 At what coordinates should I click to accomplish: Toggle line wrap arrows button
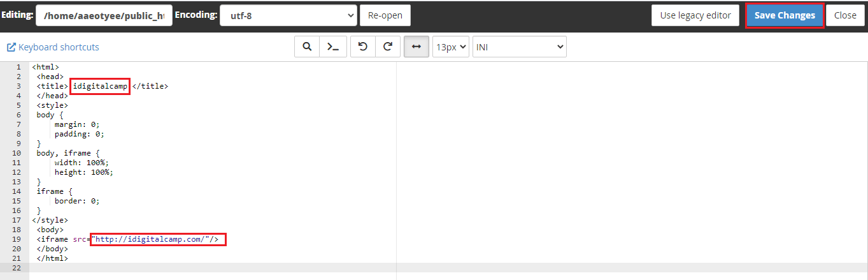pyautogui.click(x=416, y=47)
